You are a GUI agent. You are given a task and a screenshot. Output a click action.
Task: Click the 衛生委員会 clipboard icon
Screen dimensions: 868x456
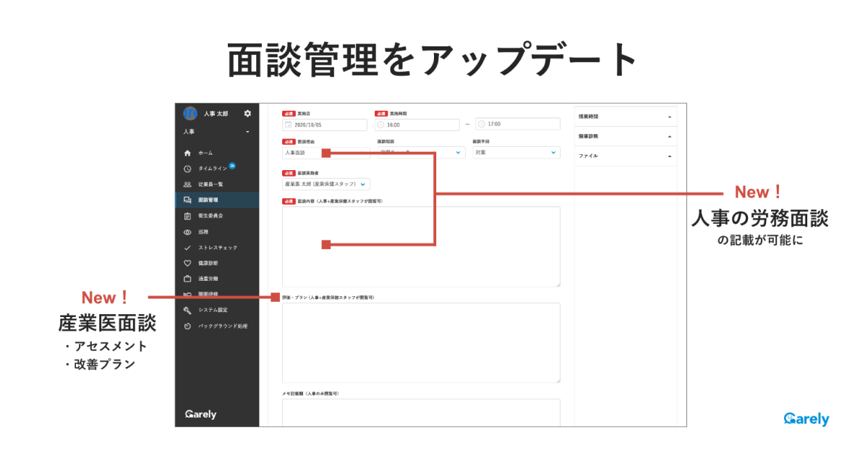pyautogui.click(x=187, y=216)
